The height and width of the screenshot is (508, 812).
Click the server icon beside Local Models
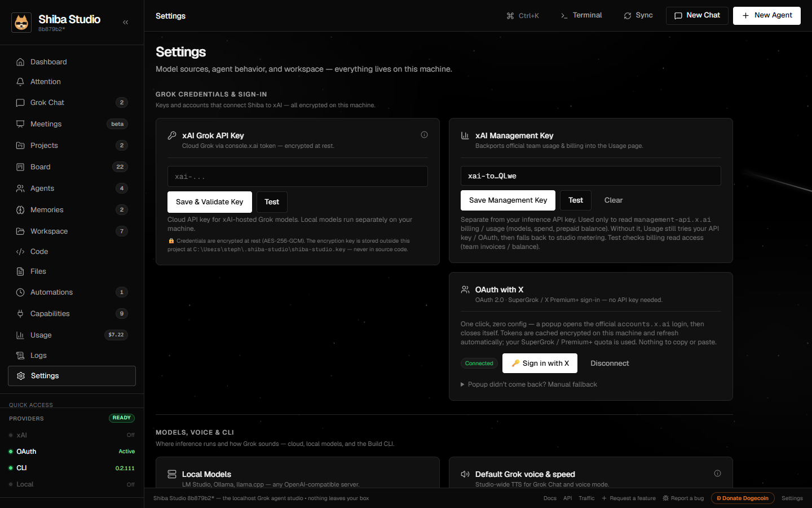pos(172,474)
